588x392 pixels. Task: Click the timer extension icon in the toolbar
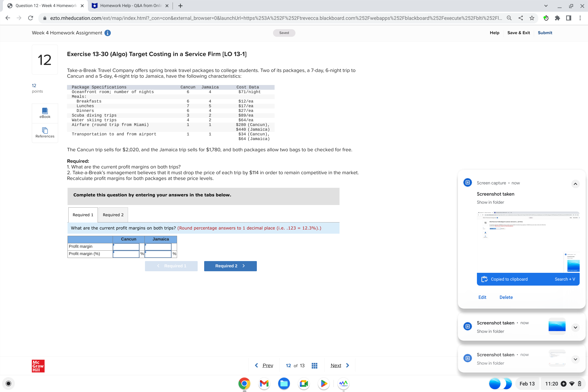coord(545,18)
